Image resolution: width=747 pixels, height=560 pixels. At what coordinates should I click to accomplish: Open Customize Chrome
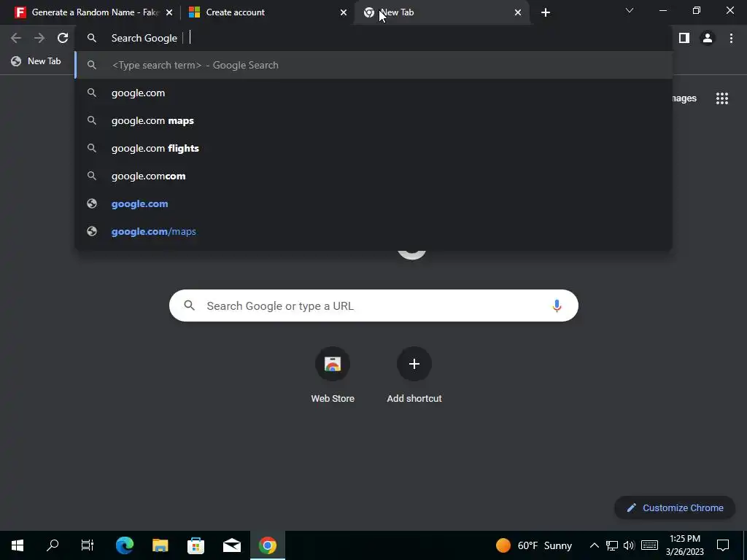pos(675,507)
